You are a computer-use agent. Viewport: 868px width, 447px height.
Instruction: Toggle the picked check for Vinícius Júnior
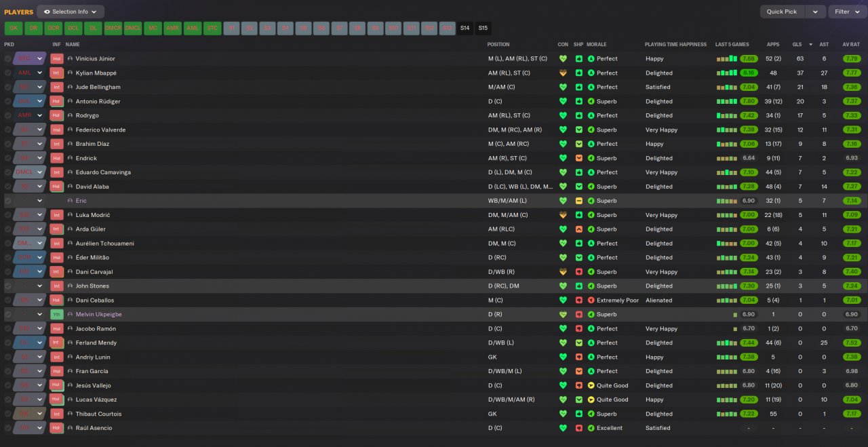(x=7, y=59)
